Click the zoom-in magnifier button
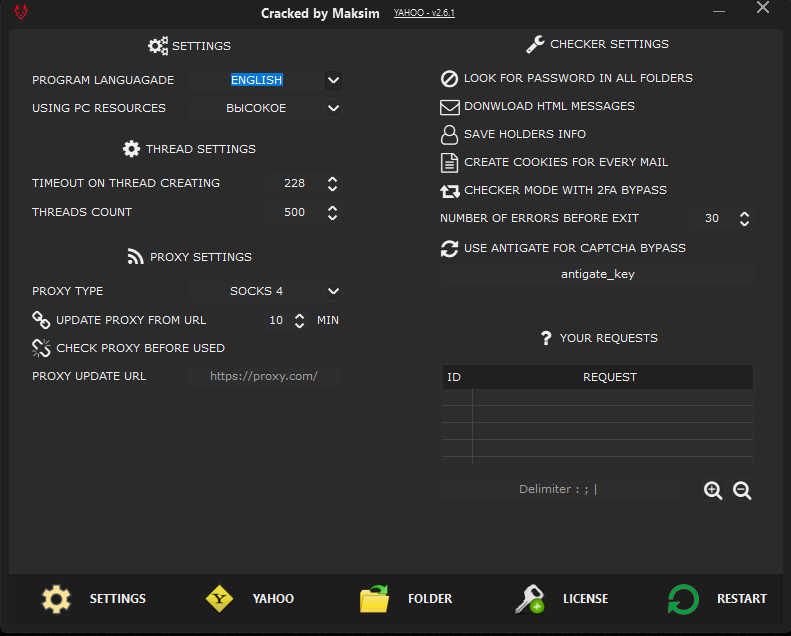This screenshot has width=791, height=636. pos(713,490)
